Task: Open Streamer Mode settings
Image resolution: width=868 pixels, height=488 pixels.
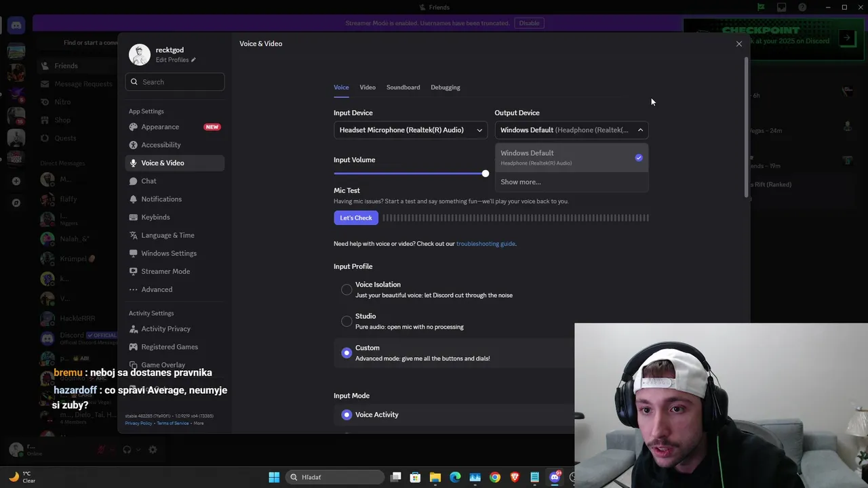Action: [174, 271]
